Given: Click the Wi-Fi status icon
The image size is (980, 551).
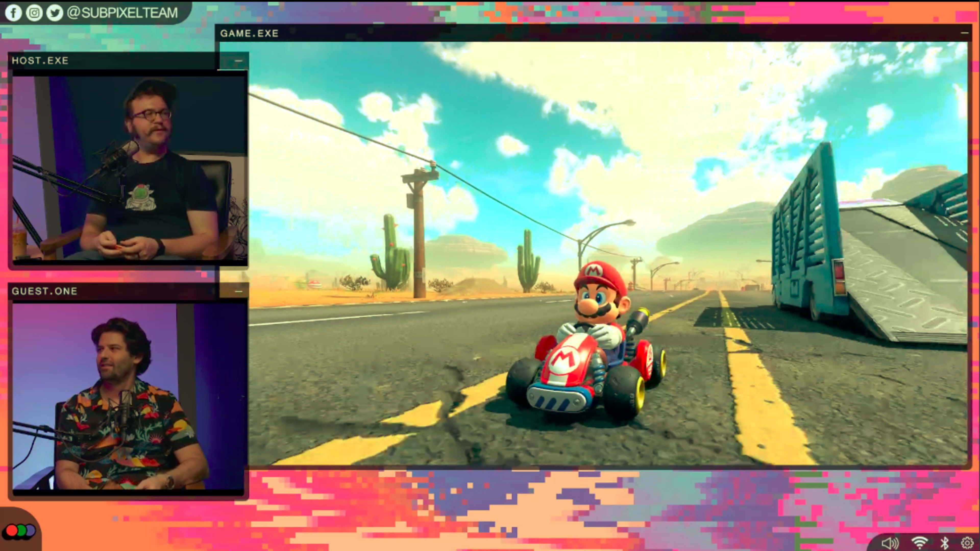Looking at the screenshot, I should click(x=919, y=543).
